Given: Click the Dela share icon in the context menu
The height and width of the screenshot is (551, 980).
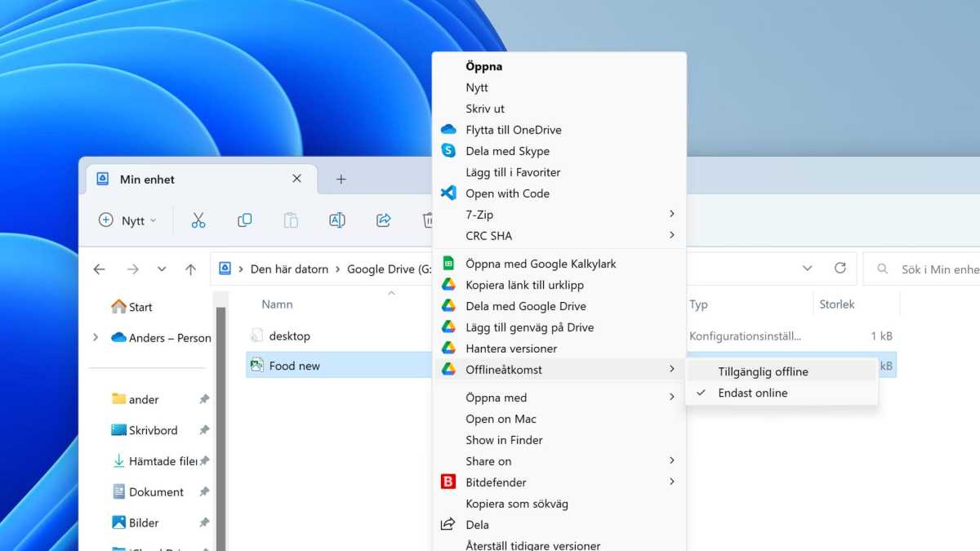Looking at the screenshot, I should (x=448, y=525).
